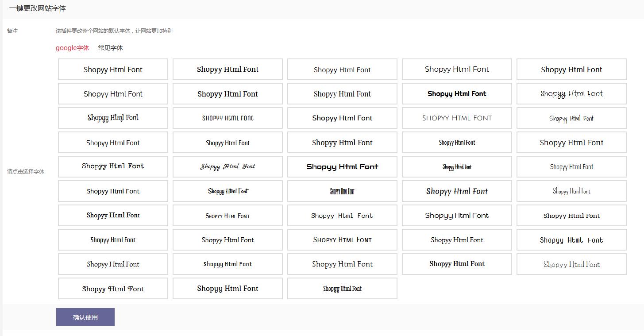Select the bold italic script Shopyy Html Font style
Viewport: 644px width, 336px height.
tap(456, 191)
